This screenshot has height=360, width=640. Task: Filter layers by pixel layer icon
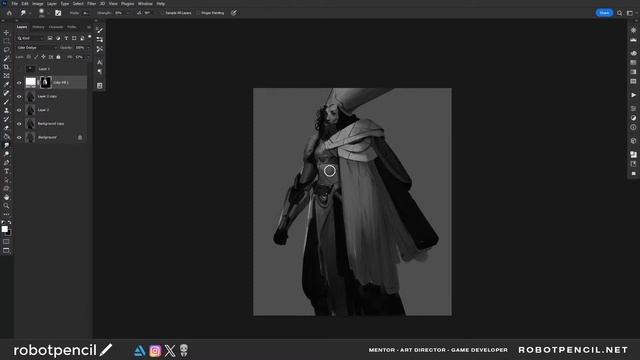pos(50,38)
